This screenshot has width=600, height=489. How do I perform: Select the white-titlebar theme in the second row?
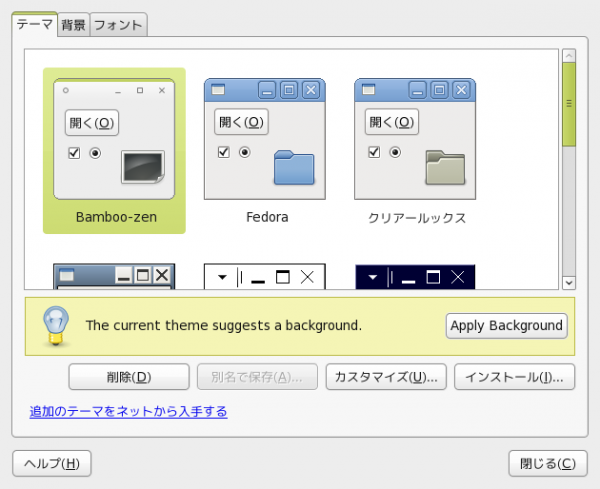[x=265, y=276]
